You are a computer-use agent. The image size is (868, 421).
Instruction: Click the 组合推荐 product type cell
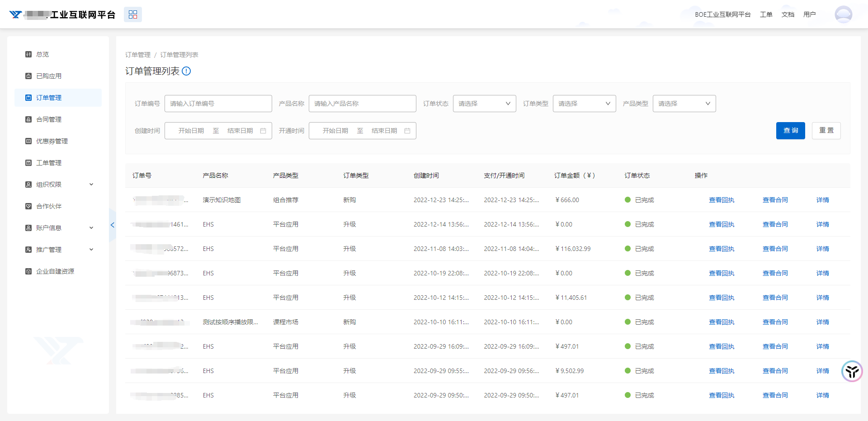coord(286,200)
